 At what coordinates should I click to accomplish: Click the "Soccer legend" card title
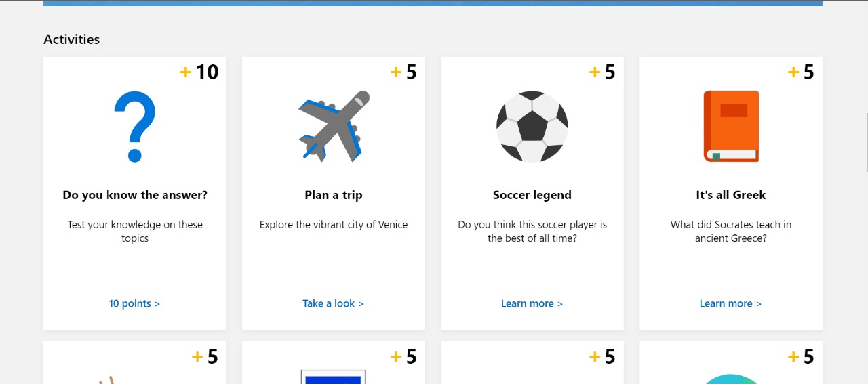(x=532, y=195)
